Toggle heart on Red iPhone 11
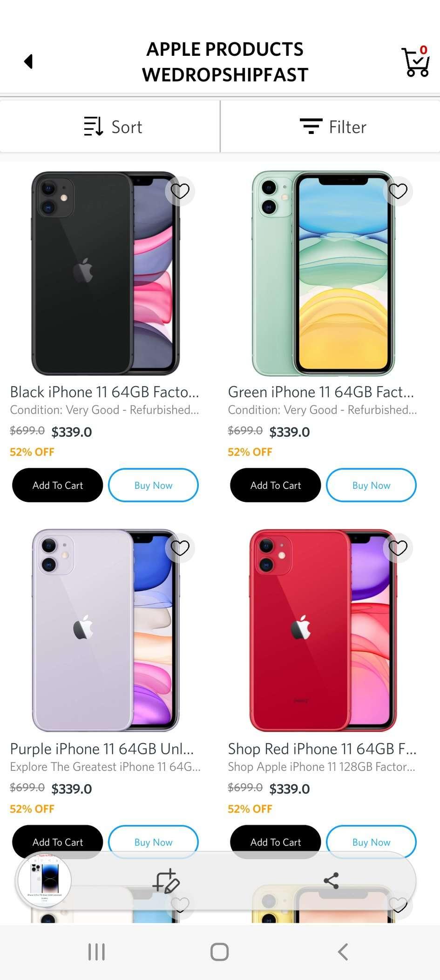 tap(398, 548)
